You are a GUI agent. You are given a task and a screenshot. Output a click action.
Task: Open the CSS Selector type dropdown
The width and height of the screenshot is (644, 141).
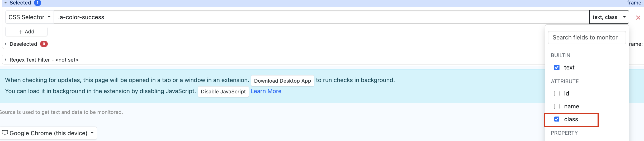point(29,17)
